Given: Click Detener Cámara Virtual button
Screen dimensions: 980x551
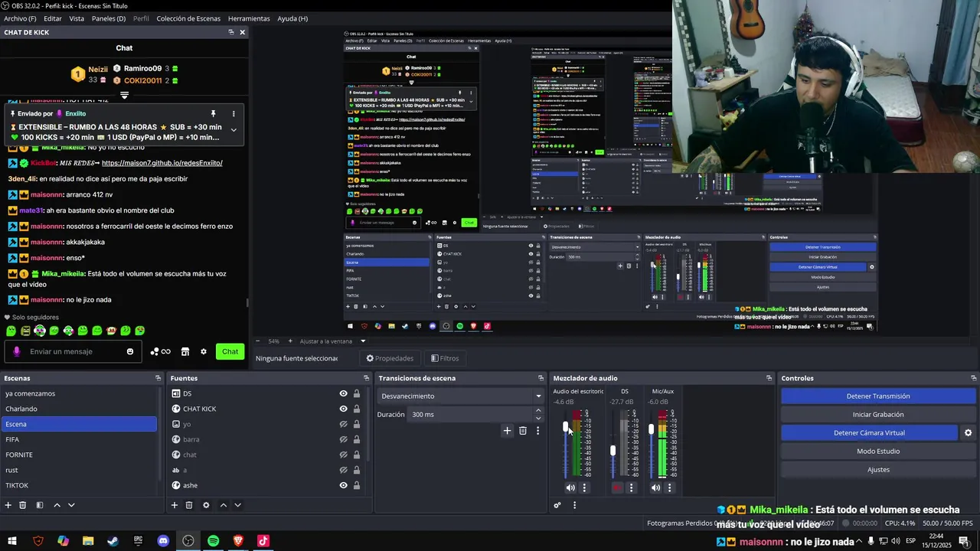Looking at the screenshot, I should click(869, 433).
